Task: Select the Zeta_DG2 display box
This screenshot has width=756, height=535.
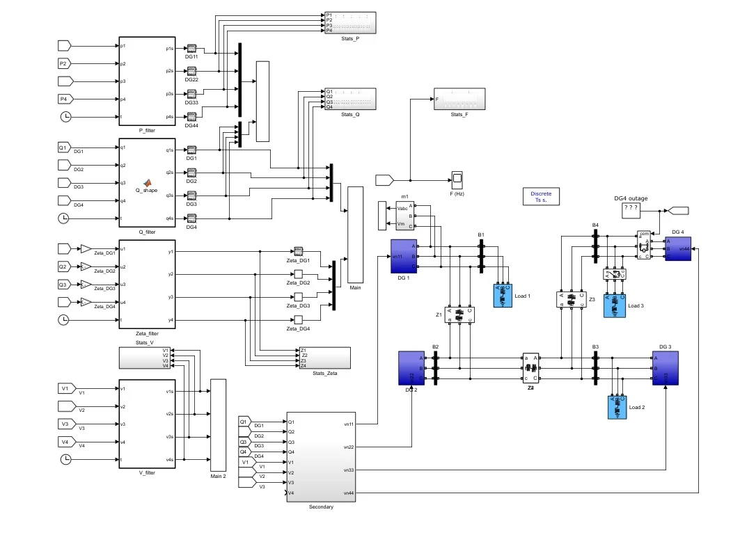Action: pos(298,274)
